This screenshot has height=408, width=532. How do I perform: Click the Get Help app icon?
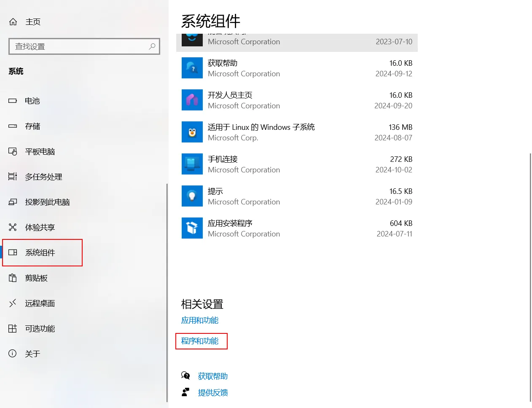192,68
